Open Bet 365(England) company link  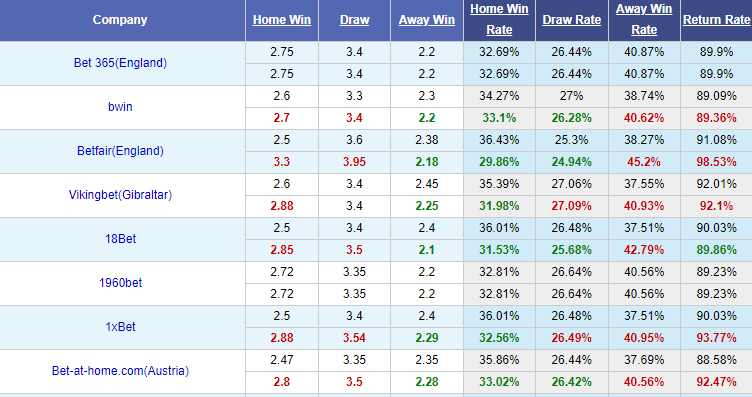(120, 63)
